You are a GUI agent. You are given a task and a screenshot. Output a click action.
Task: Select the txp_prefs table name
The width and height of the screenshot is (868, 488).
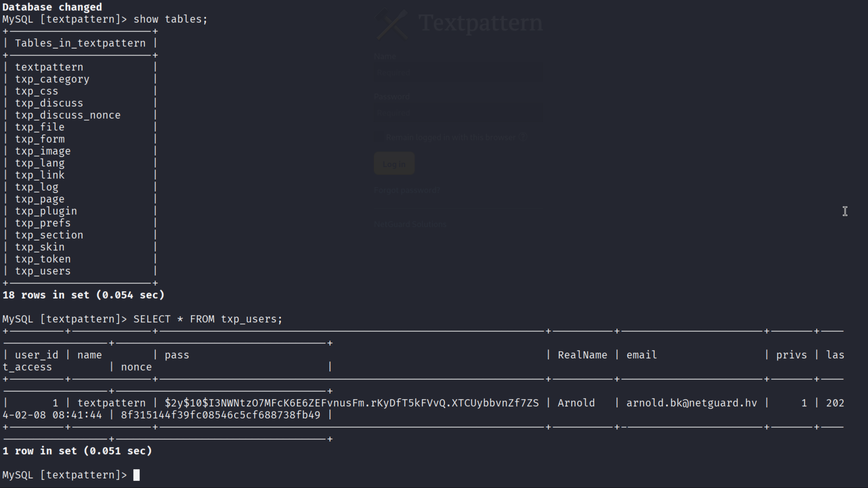[x=43, y=223]
